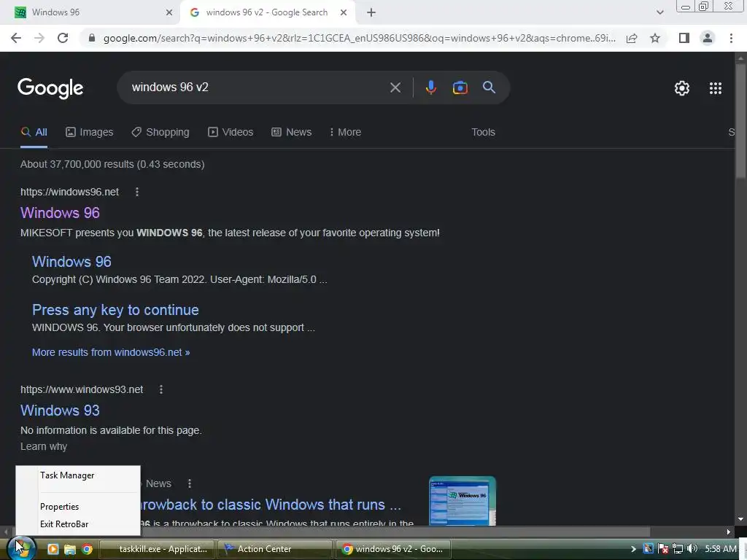This screenshot has width=747, height=560.
Task: Open options dots next to windows93.net
Action: pyautogui.click(x=161, y=389)
